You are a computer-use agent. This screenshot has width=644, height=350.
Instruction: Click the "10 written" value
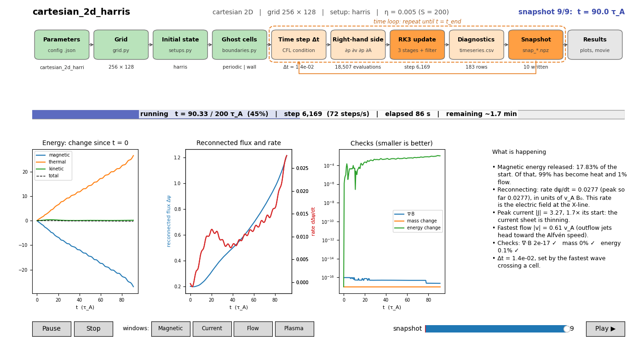click(x=536, y=67)
